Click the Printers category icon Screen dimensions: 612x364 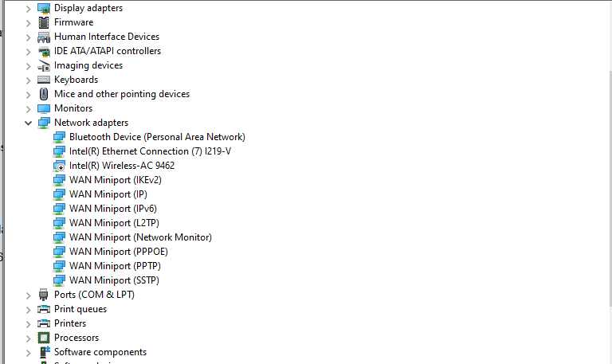click(44, 323)
